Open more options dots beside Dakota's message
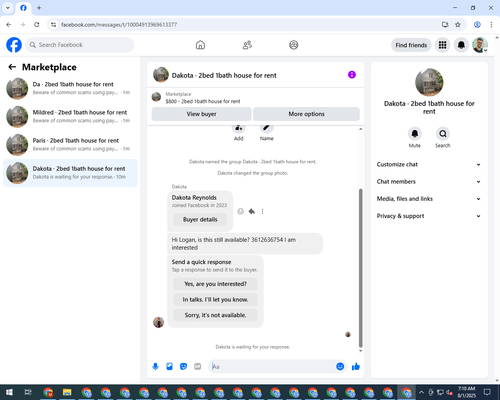Screen dimensions: 500x400 (x=262, y=211)
